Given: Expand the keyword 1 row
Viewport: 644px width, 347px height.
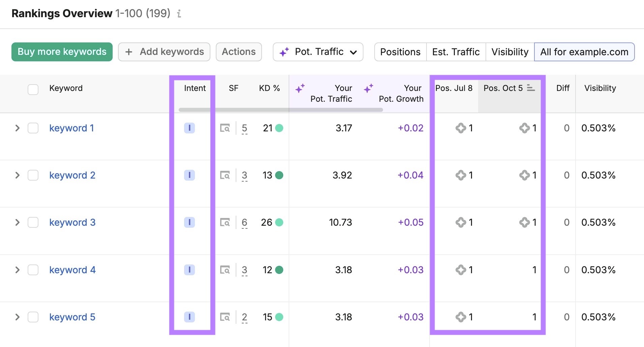Looking at the screenshot, I should click(x=17, y=128).
